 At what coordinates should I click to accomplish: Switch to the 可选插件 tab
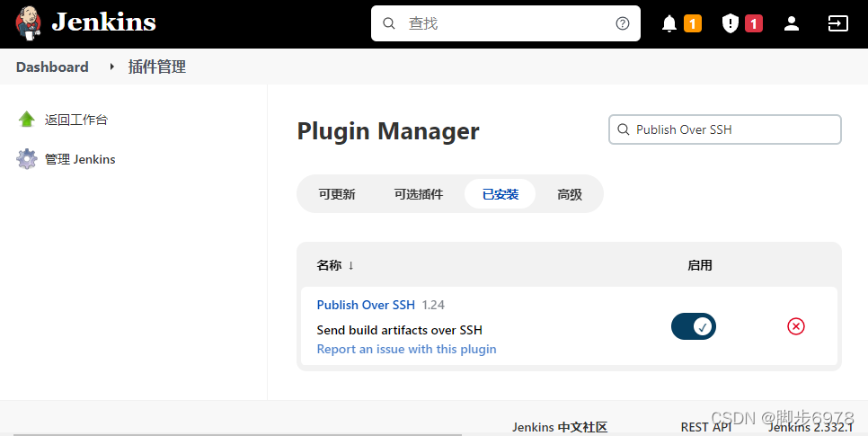419,194
